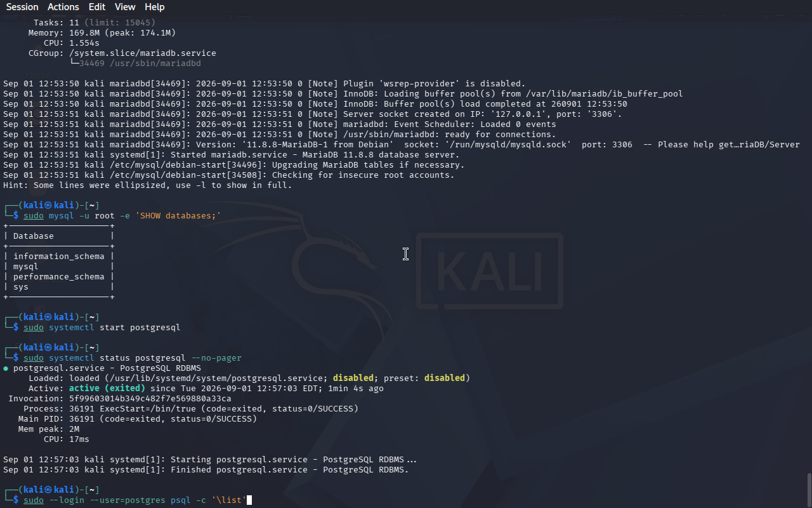This screenshot has height=508, width=812.
Task: Click 'information_schema' in the database table
Action: [59, 257]
